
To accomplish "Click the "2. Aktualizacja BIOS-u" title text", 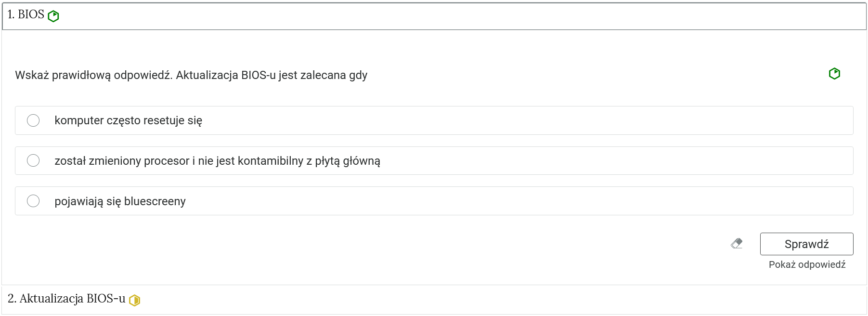I will click(x=67, y=299).
